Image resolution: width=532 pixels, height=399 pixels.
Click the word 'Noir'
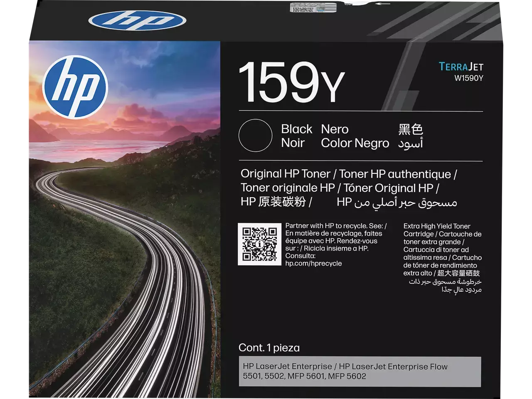[293, 143]
